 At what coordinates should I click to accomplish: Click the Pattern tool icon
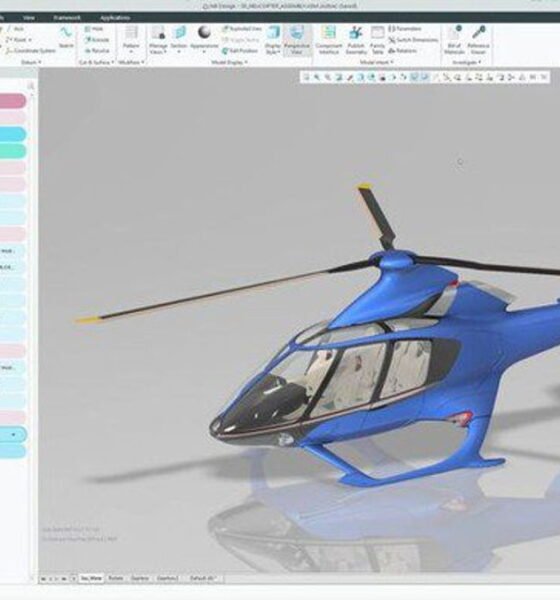point(131,33)
